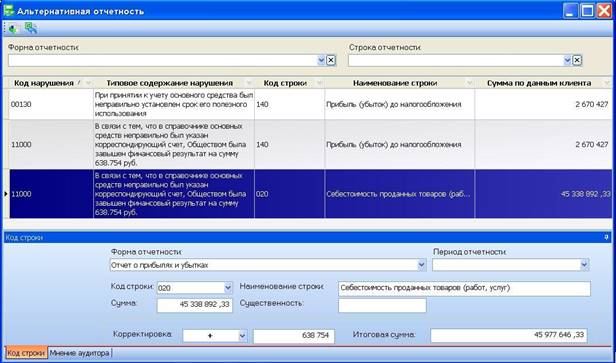Maximize the Альтернативная отчетность window
Screen dimensions: 616x363
tap(587, 11)
